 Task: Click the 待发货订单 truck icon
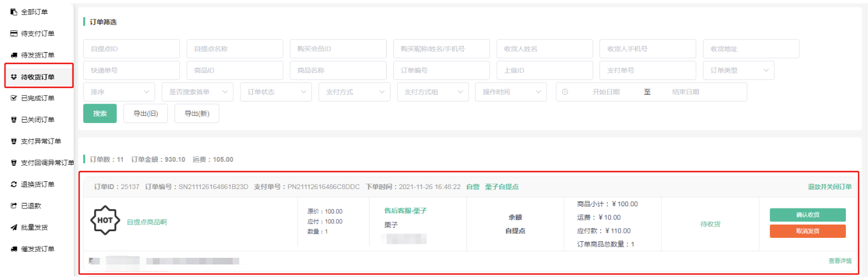point(14,55)
